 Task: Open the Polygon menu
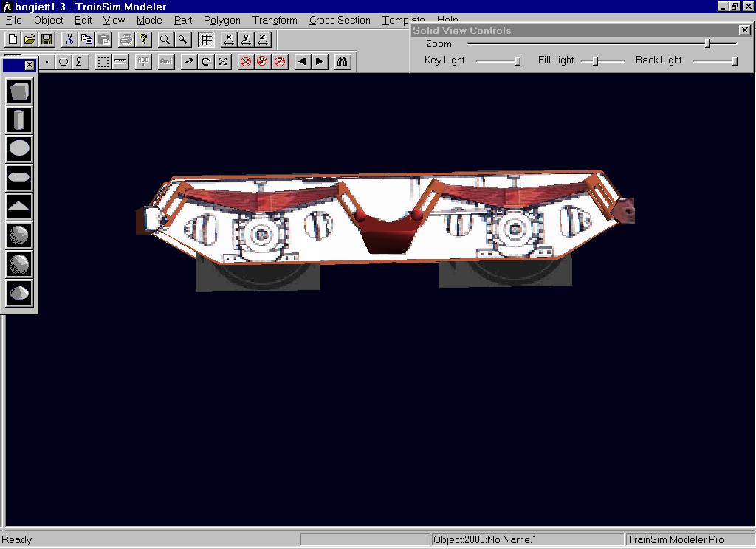pos(221,20)
